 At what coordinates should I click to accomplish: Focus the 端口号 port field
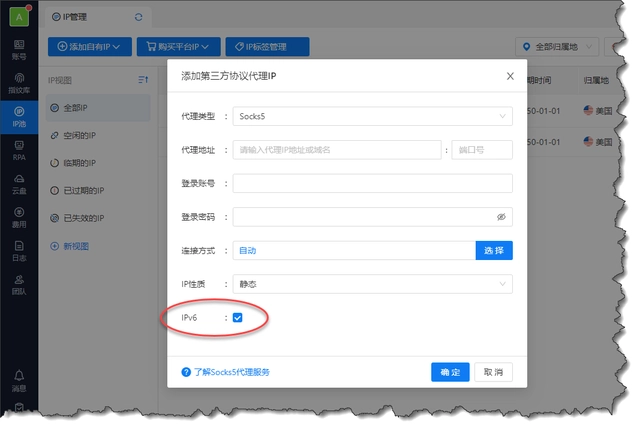tap(482, 150)
